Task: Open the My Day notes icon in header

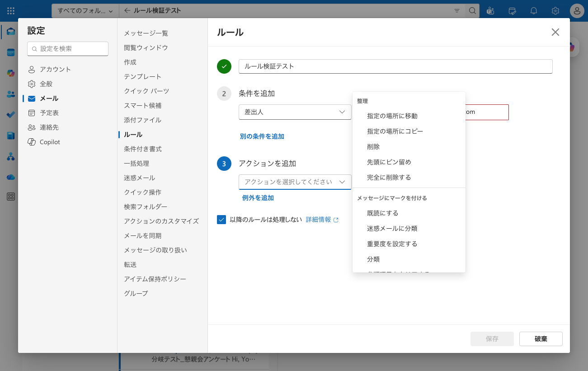Action: (x=512, y=11)
